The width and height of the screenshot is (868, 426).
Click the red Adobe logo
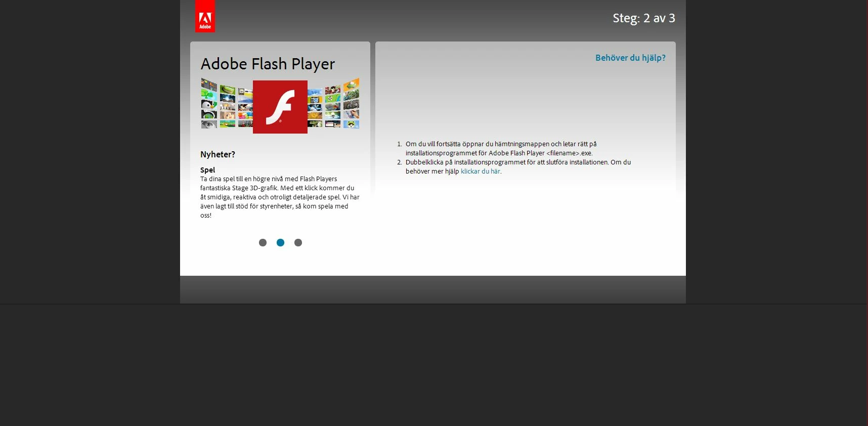coord(205,16)
